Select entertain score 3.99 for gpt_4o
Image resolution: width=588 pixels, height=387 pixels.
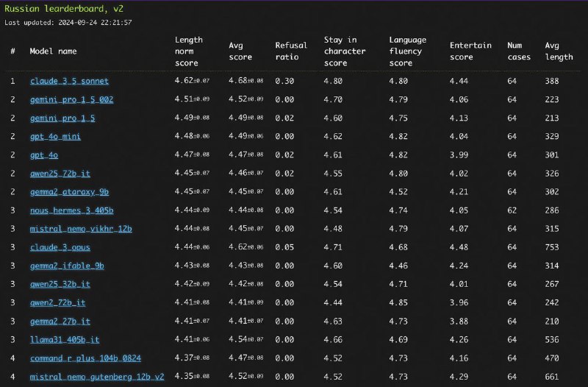tap(459, 155)
